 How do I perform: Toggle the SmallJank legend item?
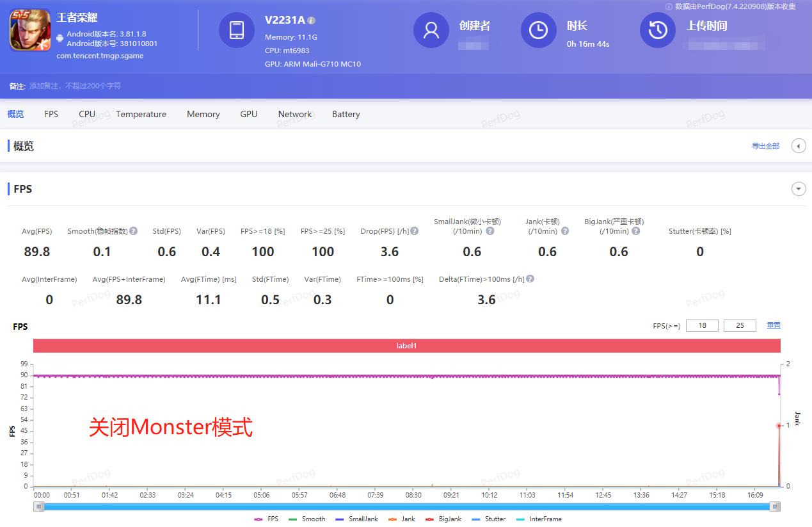click(362, 519)
